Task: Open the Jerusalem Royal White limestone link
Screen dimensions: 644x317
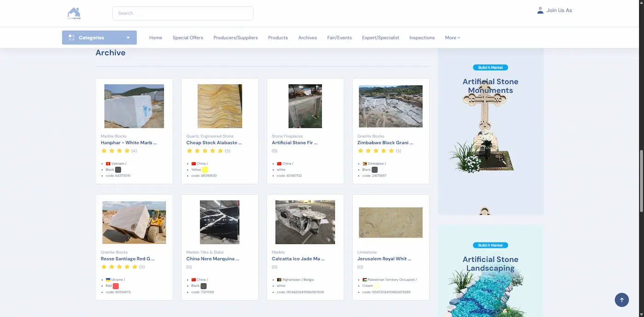Action: pyautogui.click(x=384, y=259)
